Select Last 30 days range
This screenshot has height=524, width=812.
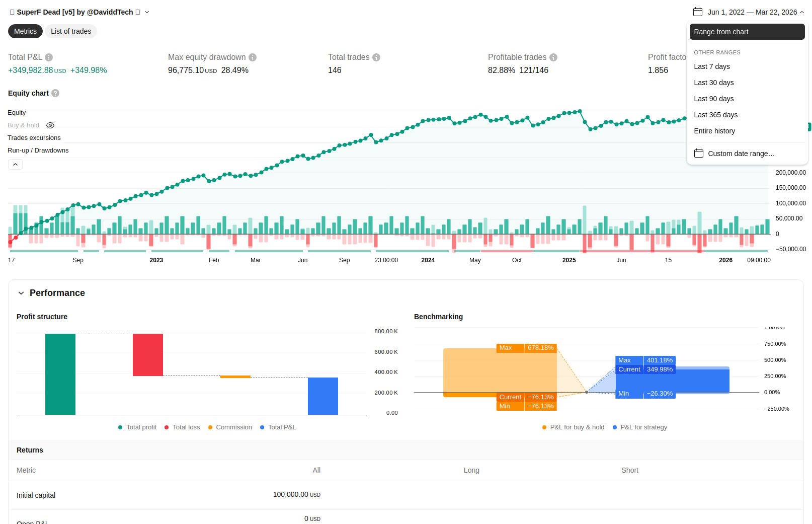(713, 83)
